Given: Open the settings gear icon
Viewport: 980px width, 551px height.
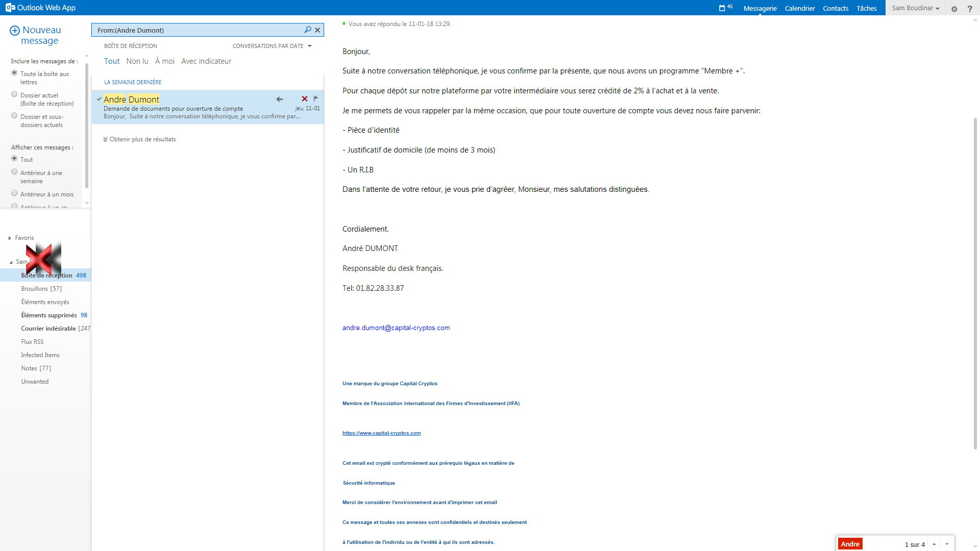Looking at the screenshot, I should [x=954, y=9].
